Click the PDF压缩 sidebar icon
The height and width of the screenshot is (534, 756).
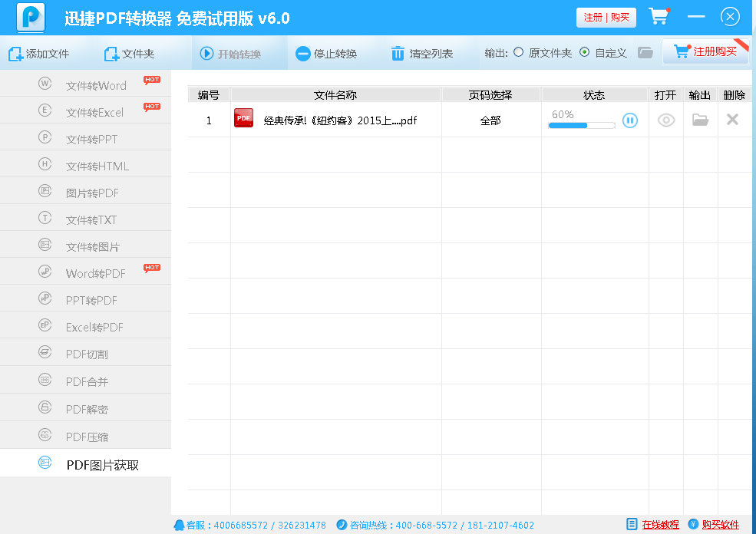coord(45,435)
